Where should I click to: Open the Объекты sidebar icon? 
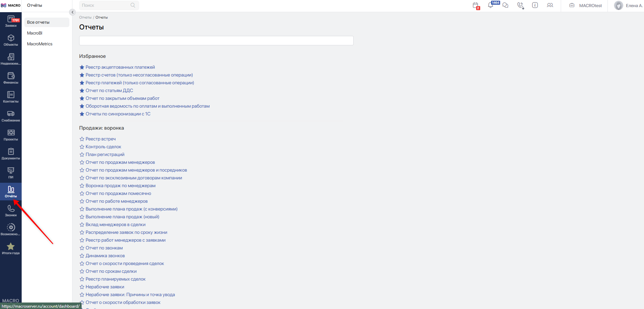click(x=11, y=40)
